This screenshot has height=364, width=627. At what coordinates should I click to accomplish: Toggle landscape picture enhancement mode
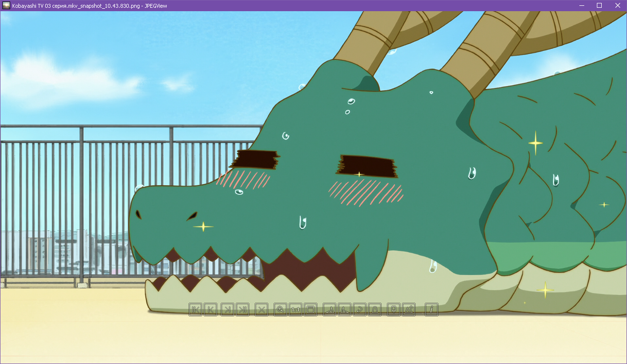pyautogui.click(x=409, y=310)
